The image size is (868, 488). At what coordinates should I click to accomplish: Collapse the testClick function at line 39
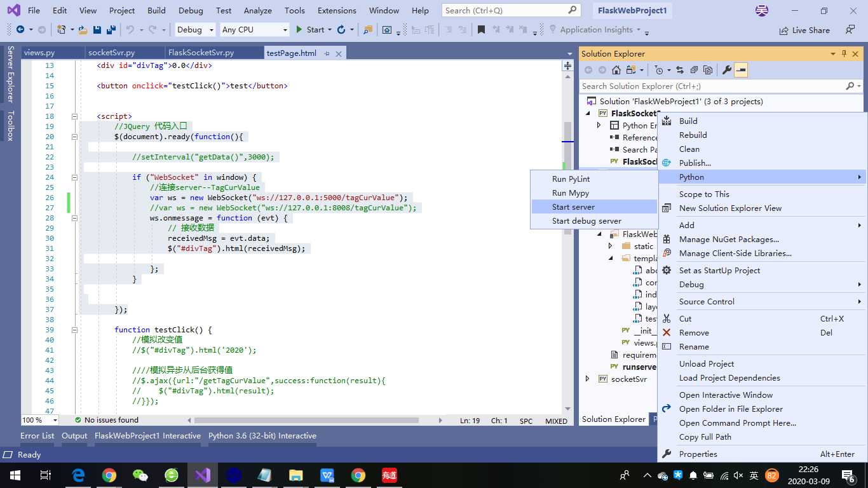[x=75, y=330]
